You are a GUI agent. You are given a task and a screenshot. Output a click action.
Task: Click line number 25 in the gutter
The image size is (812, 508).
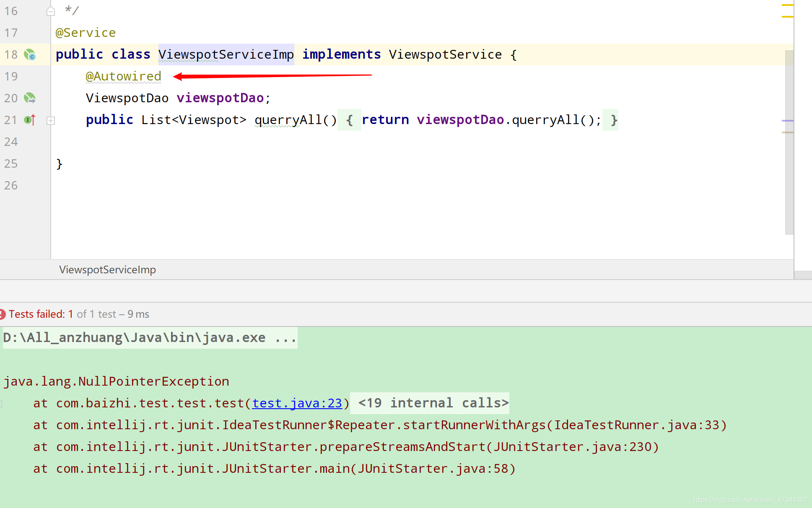11,163
